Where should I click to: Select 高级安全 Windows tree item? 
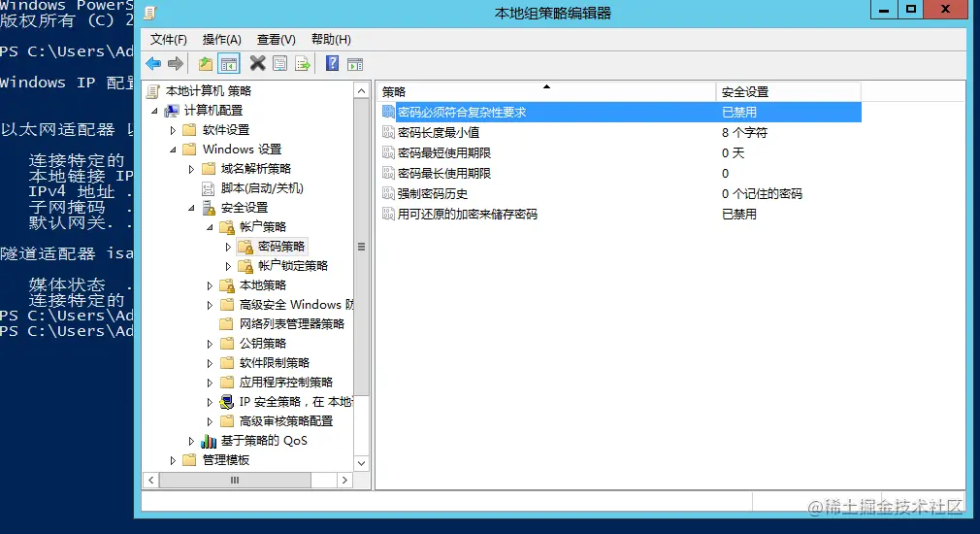296,305
